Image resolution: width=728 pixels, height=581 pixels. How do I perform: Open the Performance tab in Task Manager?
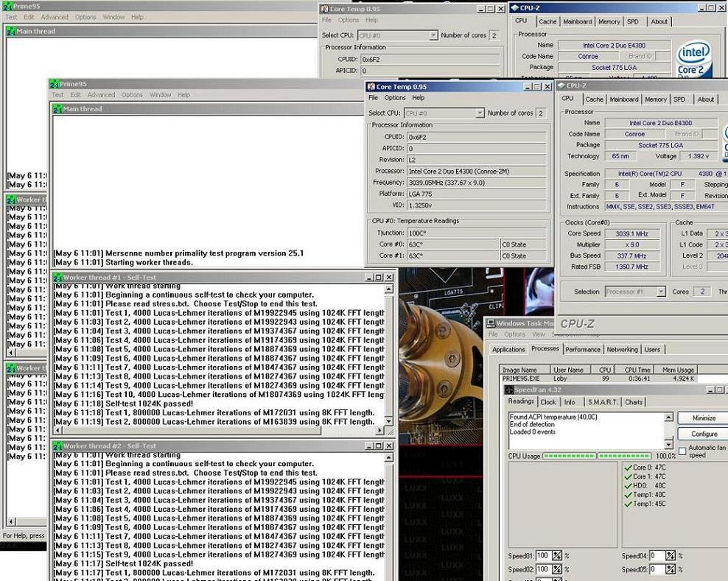click(583, 350)
